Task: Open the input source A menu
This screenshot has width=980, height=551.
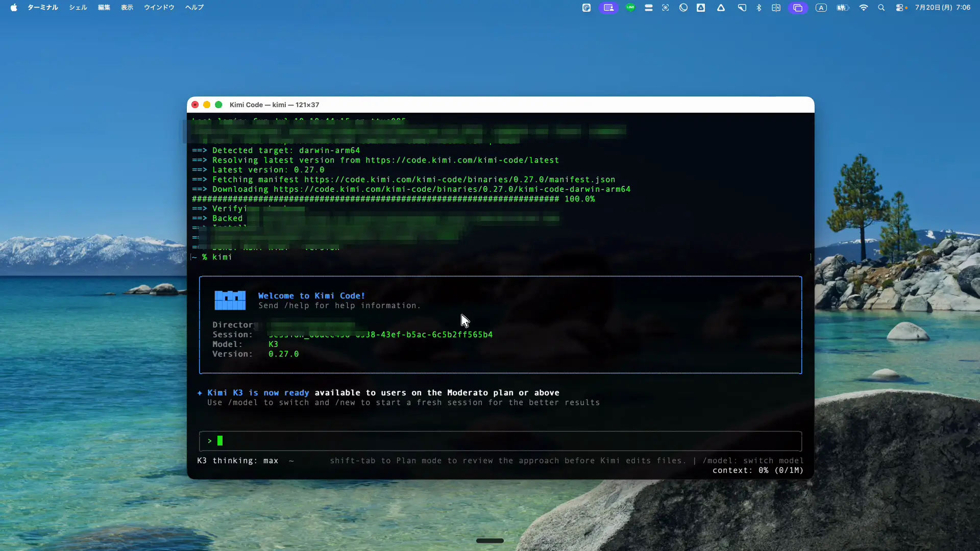Action: coord(821,8)
